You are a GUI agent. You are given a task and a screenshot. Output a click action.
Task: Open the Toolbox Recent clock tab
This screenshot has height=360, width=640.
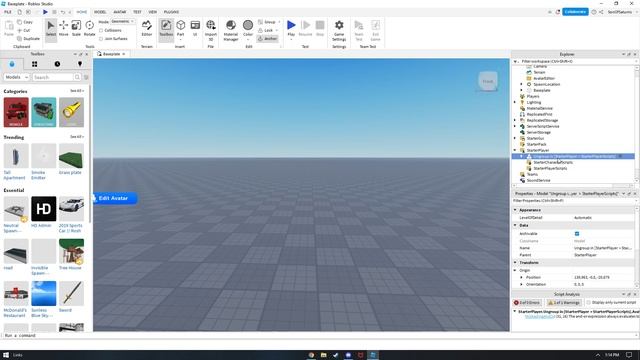(57, 64)
